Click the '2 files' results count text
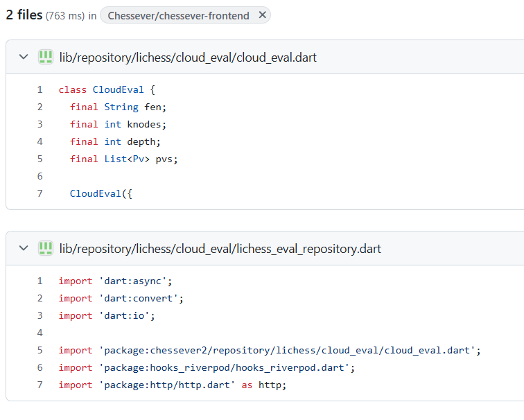Image resolution: width=524 pixels, height=420 pixels. [24, 15]
